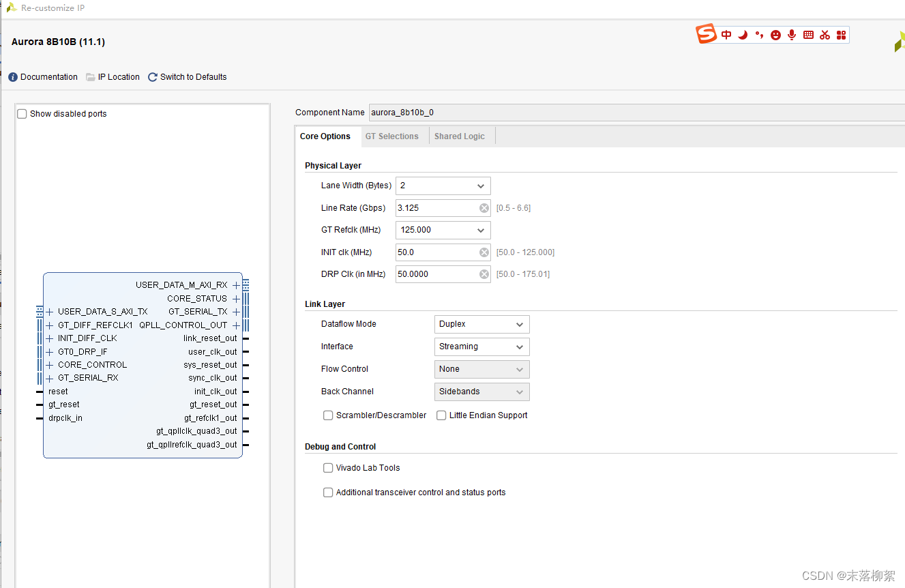The width and height of the screenshot is (905, 588).
Task: Click the gt_qpllrefclk_quad3_out port label
Action: [x=192, y=445]
